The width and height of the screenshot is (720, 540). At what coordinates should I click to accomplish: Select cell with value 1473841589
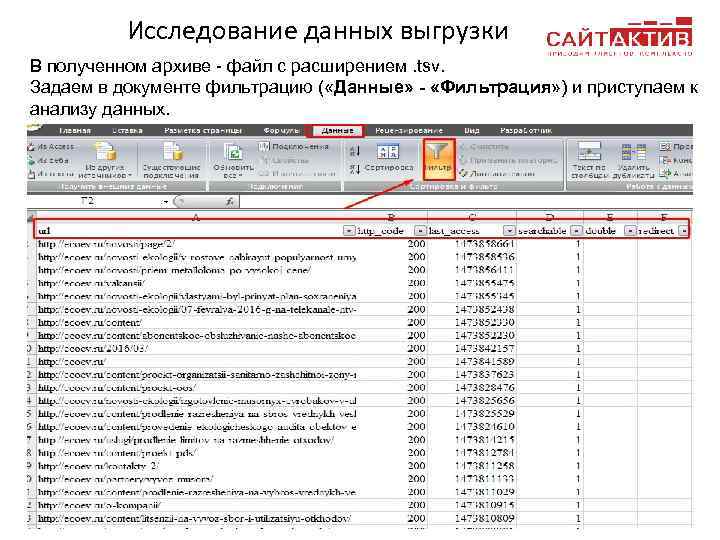coord(472,362)
